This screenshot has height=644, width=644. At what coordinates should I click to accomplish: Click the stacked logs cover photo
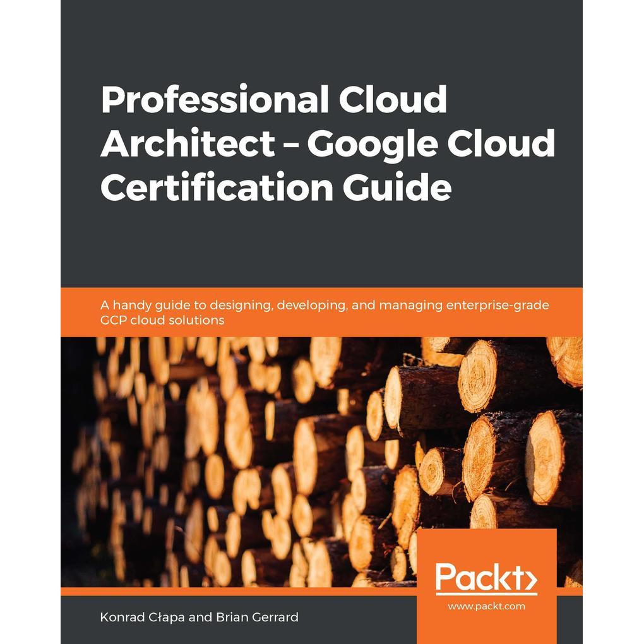(x=321, y=462)
